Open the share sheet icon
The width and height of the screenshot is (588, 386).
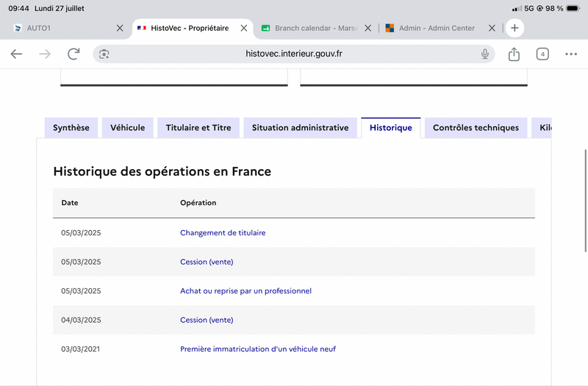(x=514, y=54)
